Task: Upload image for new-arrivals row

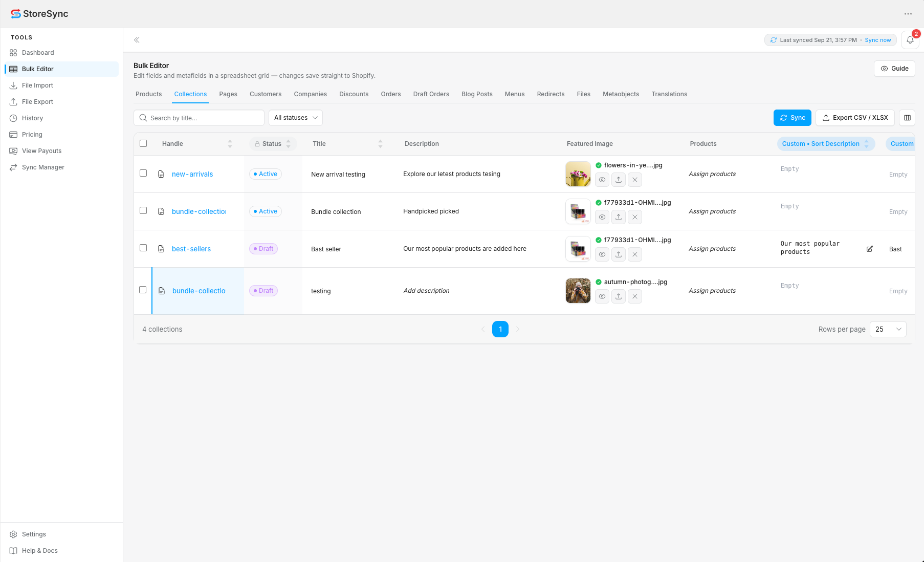Action: coord(619,180)
